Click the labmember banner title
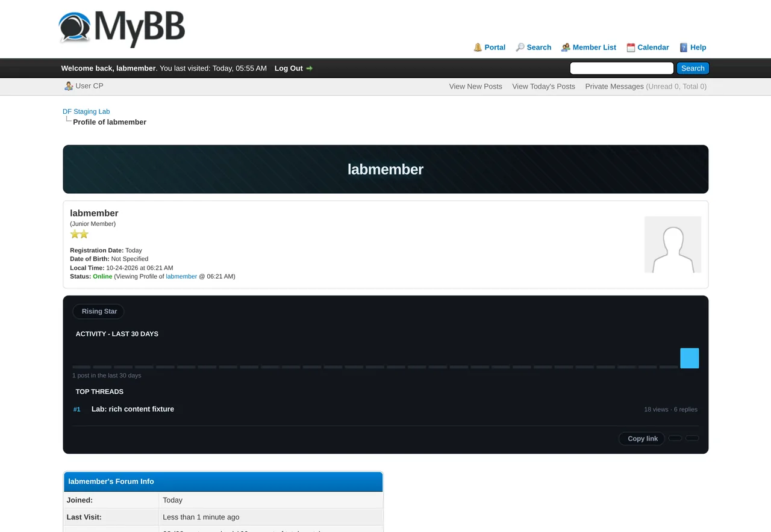771x532 pixels. point(385,170)
